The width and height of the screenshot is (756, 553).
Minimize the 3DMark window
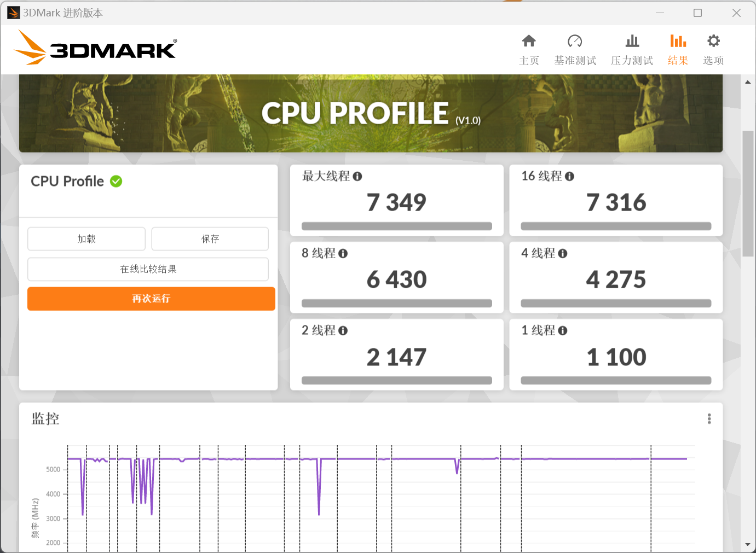pos(660,13)
